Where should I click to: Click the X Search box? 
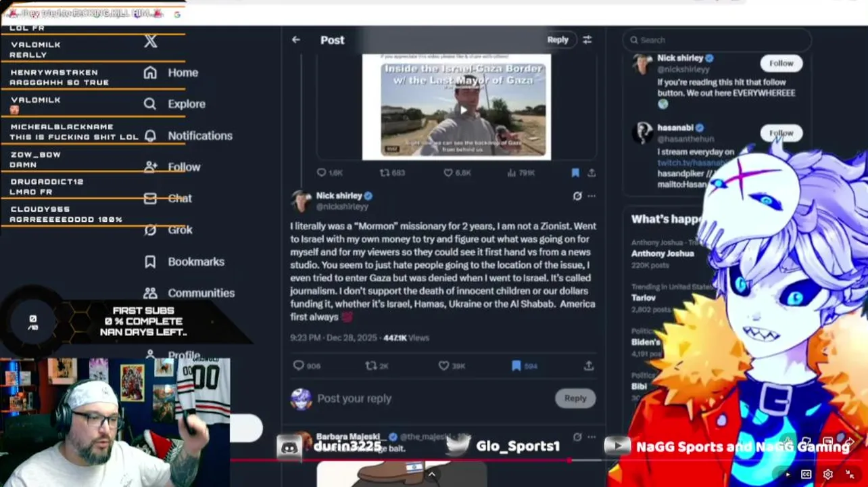tap(716, 40)
